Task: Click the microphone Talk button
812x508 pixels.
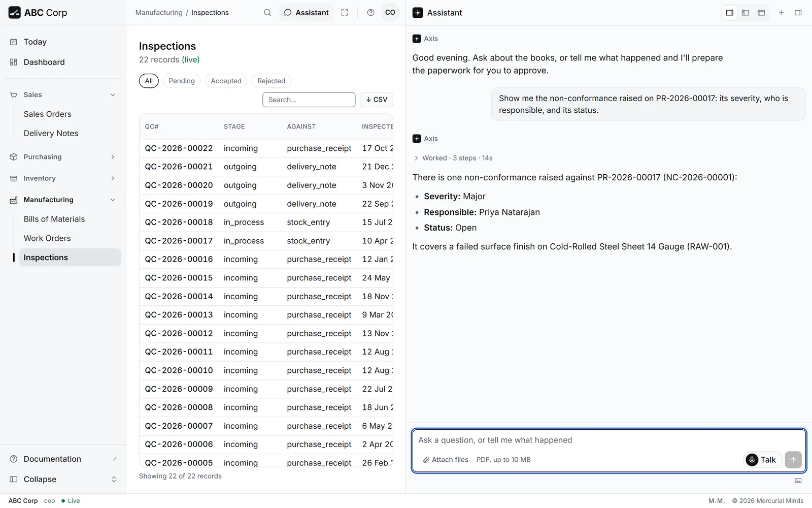Action: [763, 460]
